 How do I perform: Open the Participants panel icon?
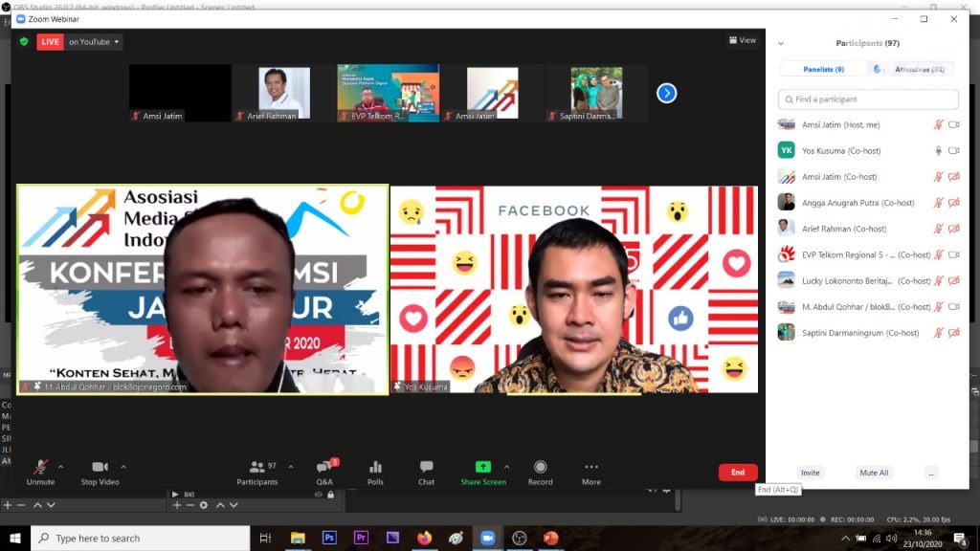point(256,467)
